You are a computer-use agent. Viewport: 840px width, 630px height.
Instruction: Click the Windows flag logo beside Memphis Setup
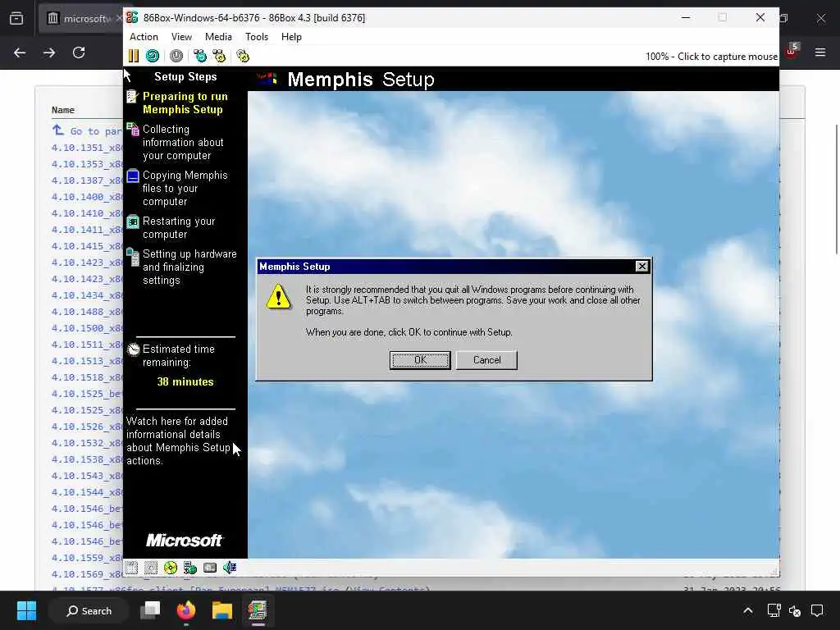click(x=267, y=80)
